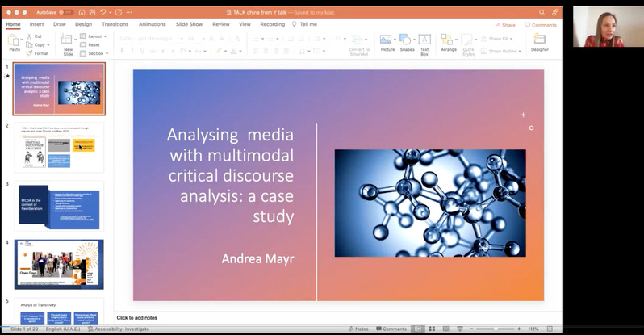Insert a New Slide
This screenshot has height=335, width=644.
(68, 42)
